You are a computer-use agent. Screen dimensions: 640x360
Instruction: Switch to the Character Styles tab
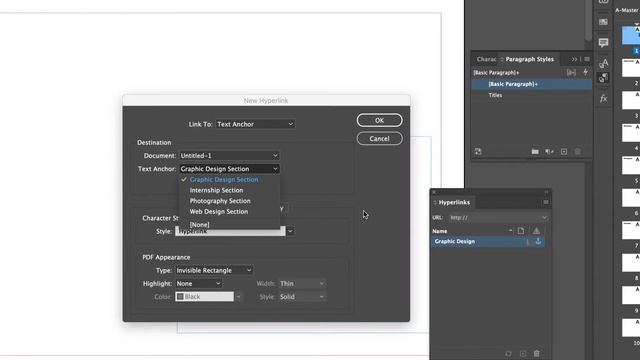[486, 59]
